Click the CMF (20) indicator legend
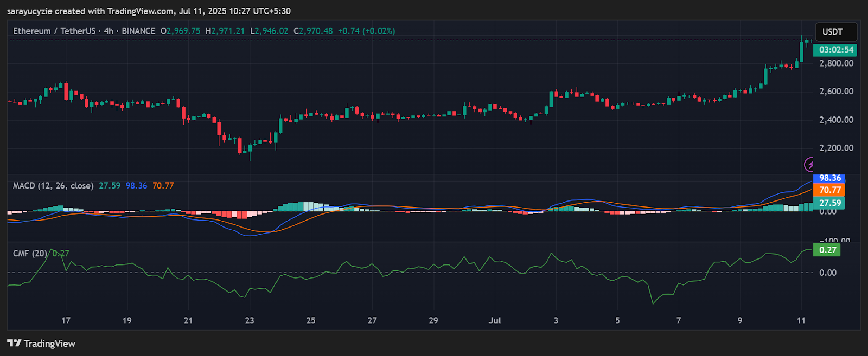This screenshot has width=868, height=356. pyautogui.click(x=30, y=253)
